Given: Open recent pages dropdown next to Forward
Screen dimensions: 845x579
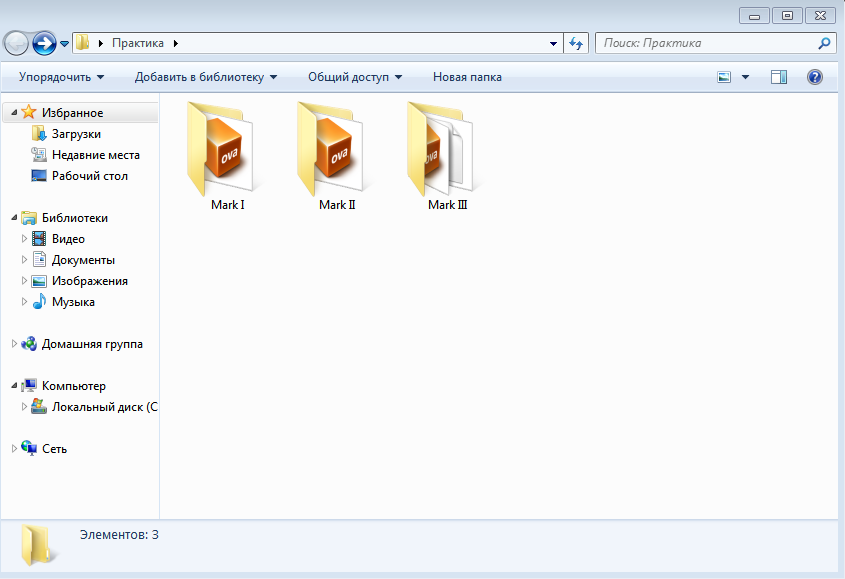Looking at the screenshot, I should tap(64, 44).
